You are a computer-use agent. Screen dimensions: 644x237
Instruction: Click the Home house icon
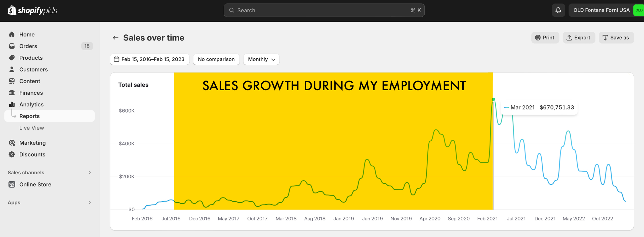12,34
